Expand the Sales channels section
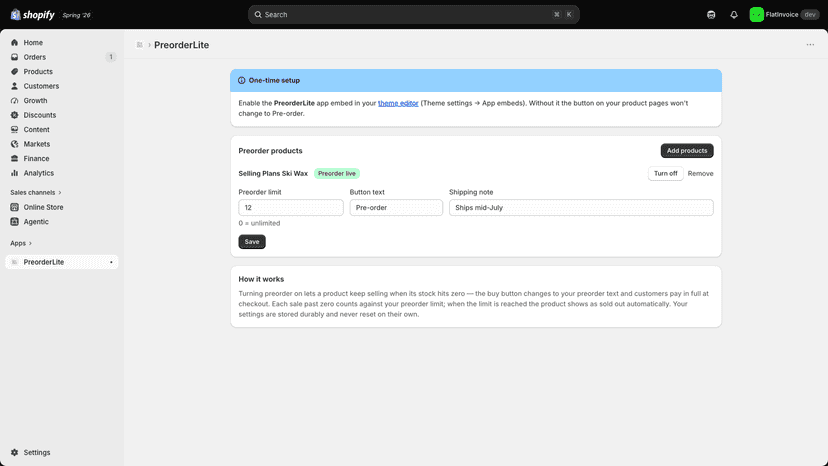Viewport: 828px width, 466px height. tap(35, 192)
